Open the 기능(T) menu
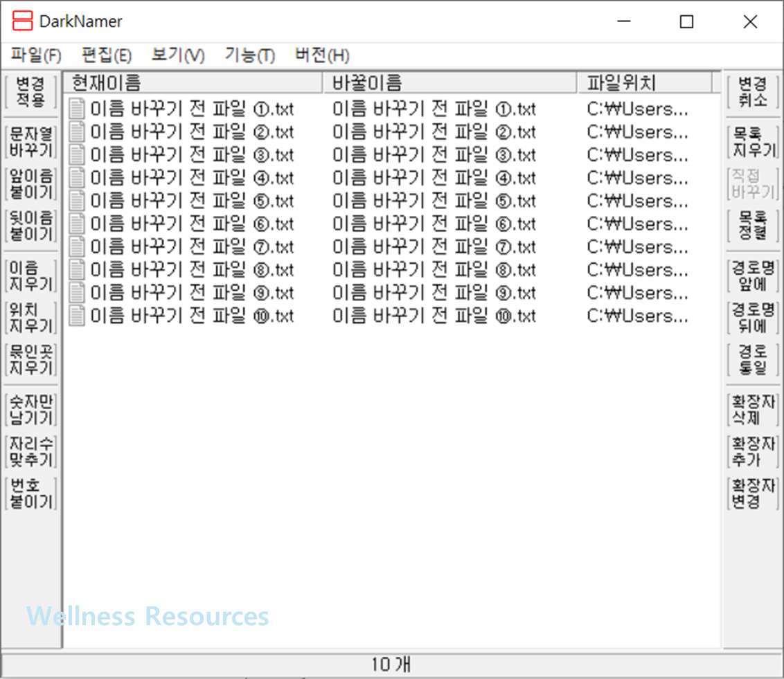This screenshot has width=784, height=679. pos(249,55)
